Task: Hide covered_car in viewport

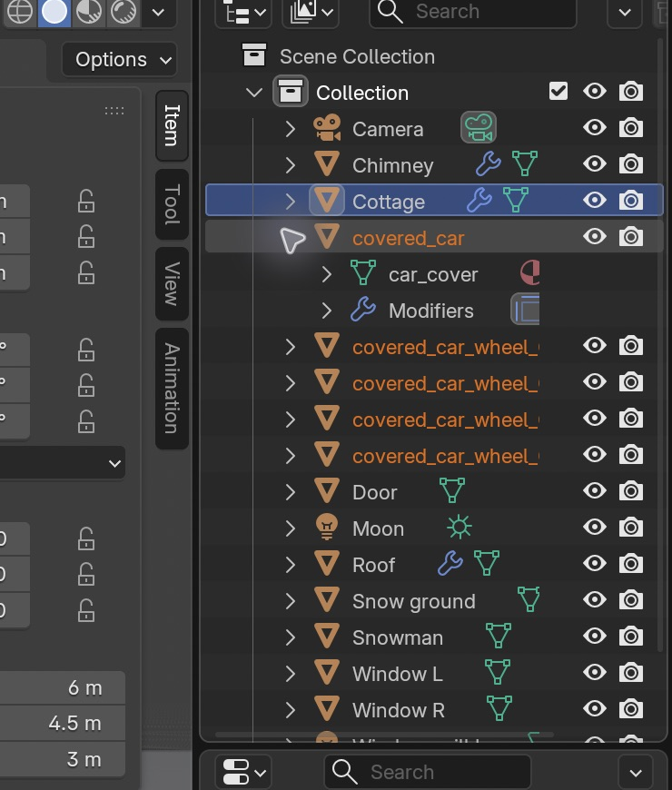Action: 595,236
